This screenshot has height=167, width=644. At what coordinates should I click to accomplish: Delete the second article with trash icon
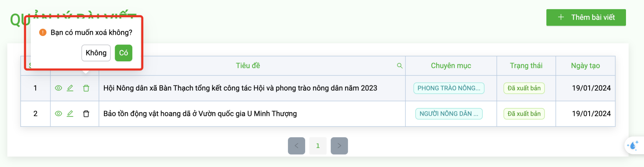[x=86, y=114]
